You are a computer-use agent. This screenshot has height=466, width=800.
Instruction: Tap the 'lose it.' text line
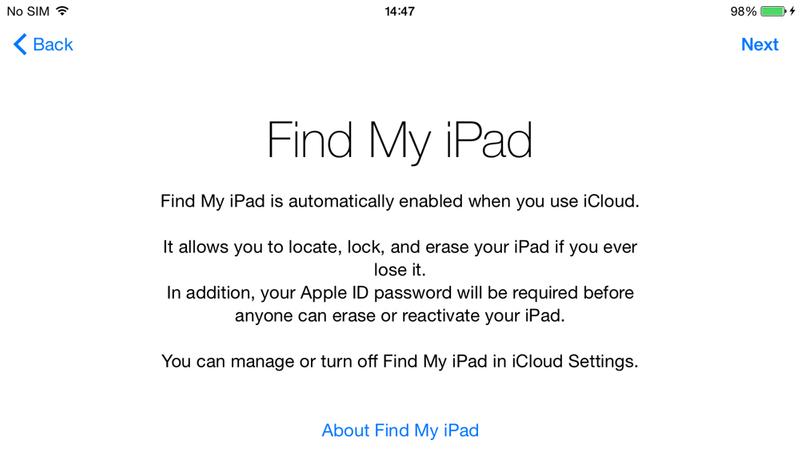point(399,270)
